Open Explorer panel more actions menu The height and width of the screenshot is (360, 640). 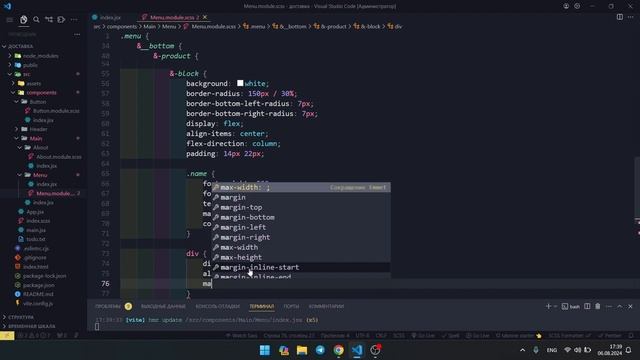click(x=77, y=35)
